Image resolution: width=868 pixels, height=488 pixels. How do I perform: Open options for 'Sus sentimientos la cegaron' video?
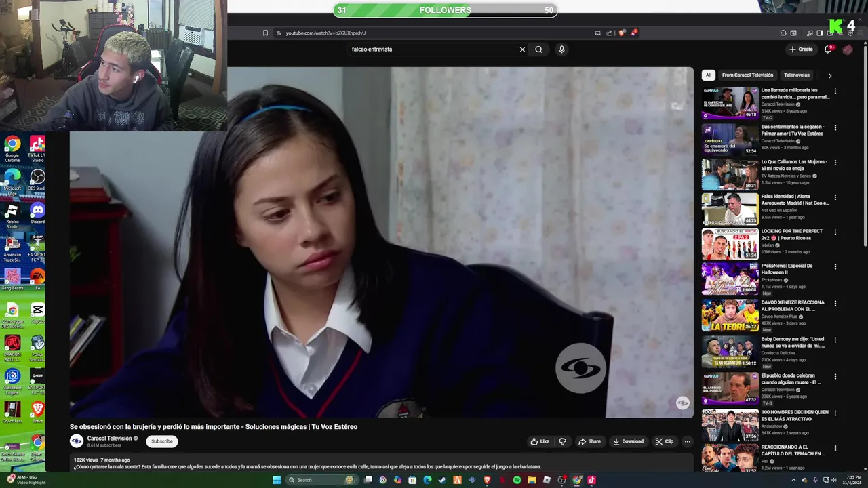click(x=835, y=127)
